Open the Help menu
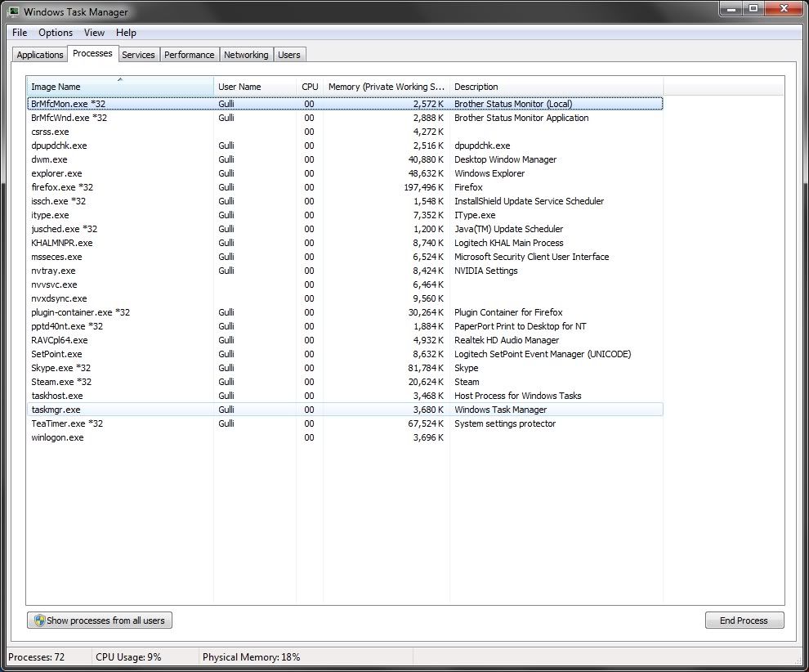The image size is (809, 672). (x=126, y=33)
